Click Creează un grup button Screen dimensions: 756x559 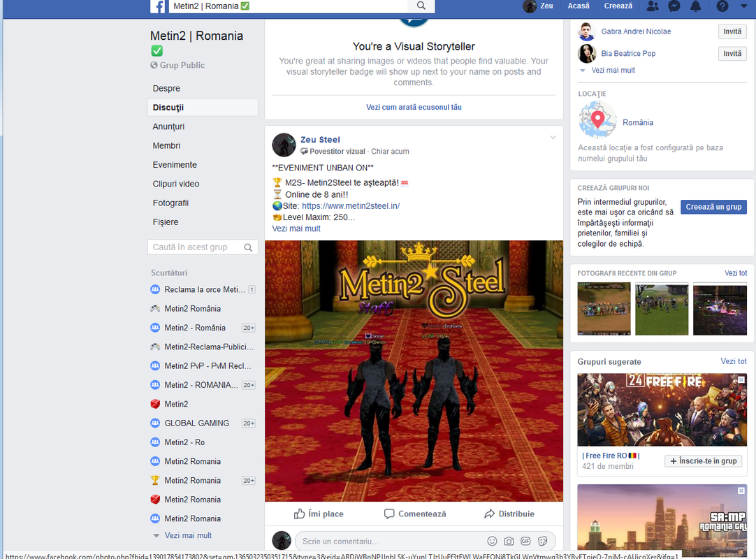pos(713,207)
